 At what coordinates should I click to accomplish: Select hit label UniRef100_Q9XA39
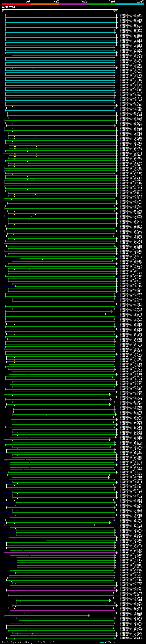click(131, 570)
